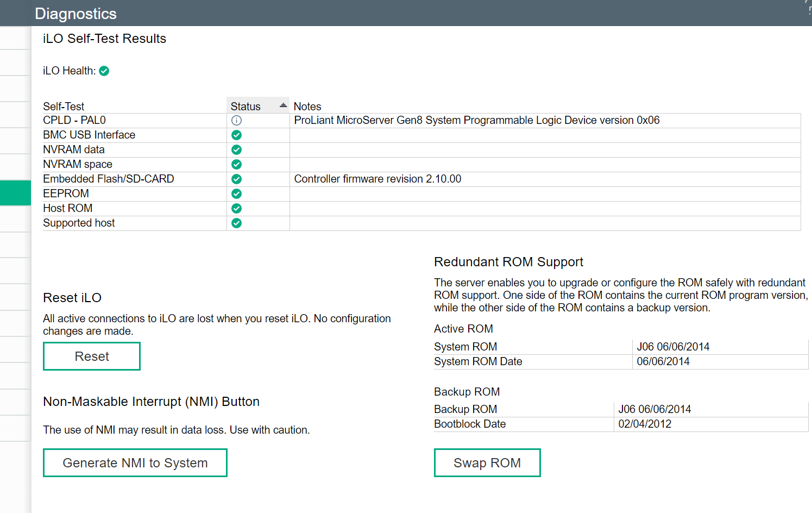The height and width of the screenshot is (513, 812).
Task: Click the Host ROM status check icon
Action: coord(236,208)
